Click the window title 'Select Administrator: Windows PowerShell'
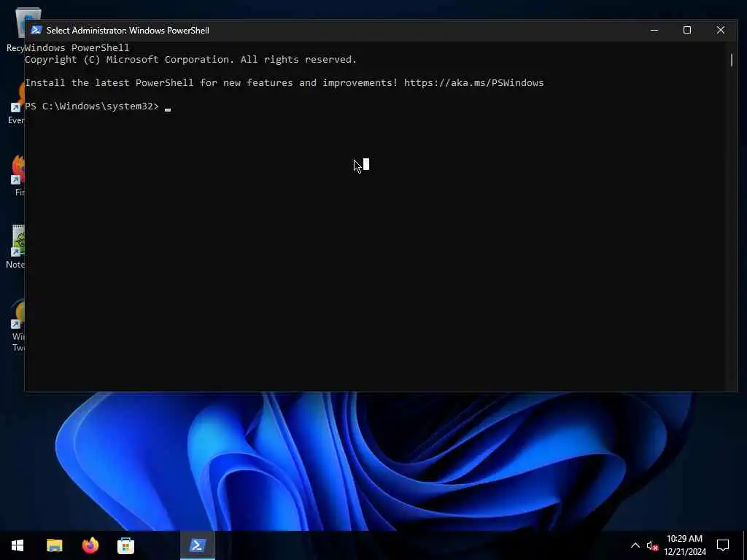The width and height of the screenshot is (747, 560). pos(128,31)
